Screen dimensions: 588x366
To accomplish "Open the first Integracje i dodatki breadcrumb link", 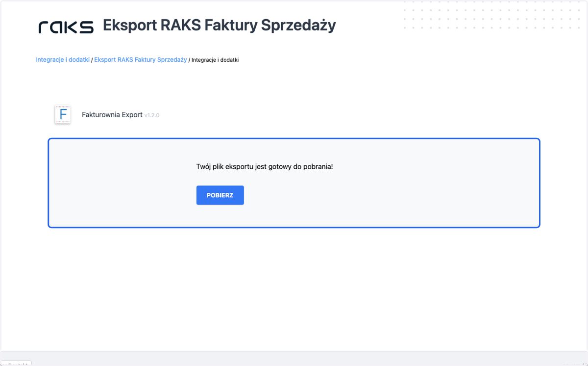I will (x=63, y=60).
